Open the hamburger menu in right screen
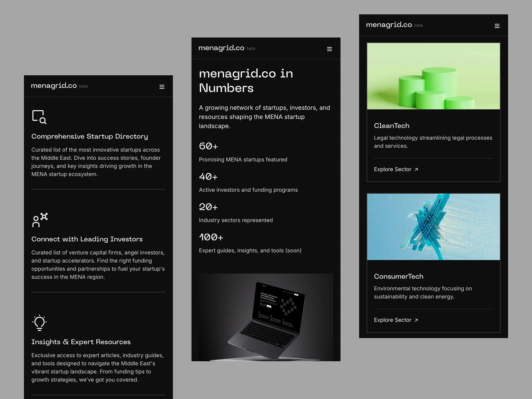Image resolution: width=532 pixels, height=399 pixels. (497, 26)
